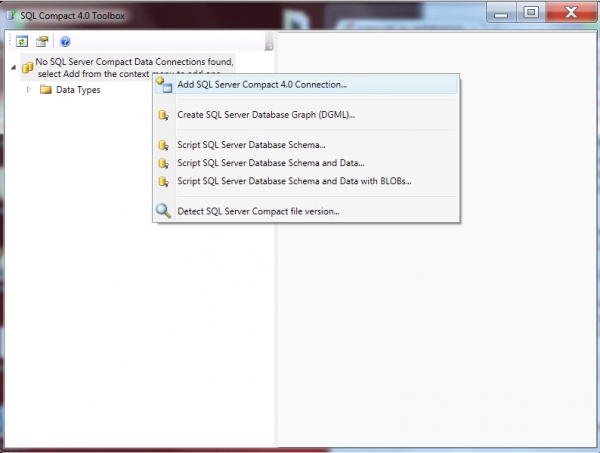
Task: Click the icon beside Schema and Data with BLOBs
Action: [x=163, y=181]
